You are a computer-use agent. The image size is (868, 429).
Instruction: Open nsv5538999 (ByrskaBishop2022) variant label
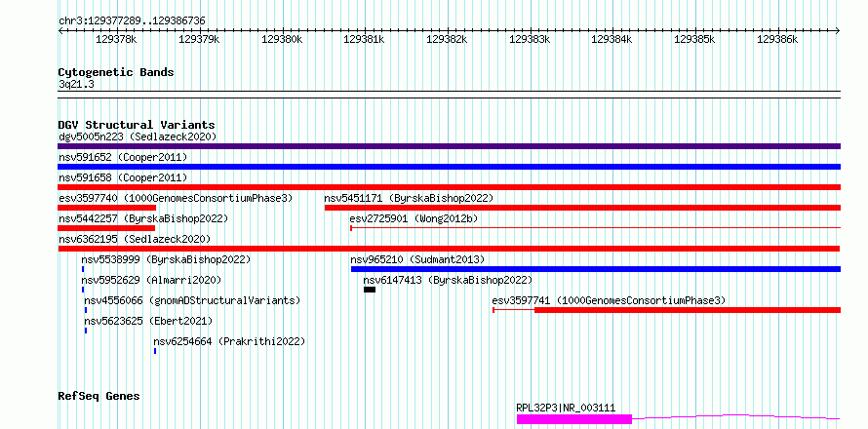[166, 259]
